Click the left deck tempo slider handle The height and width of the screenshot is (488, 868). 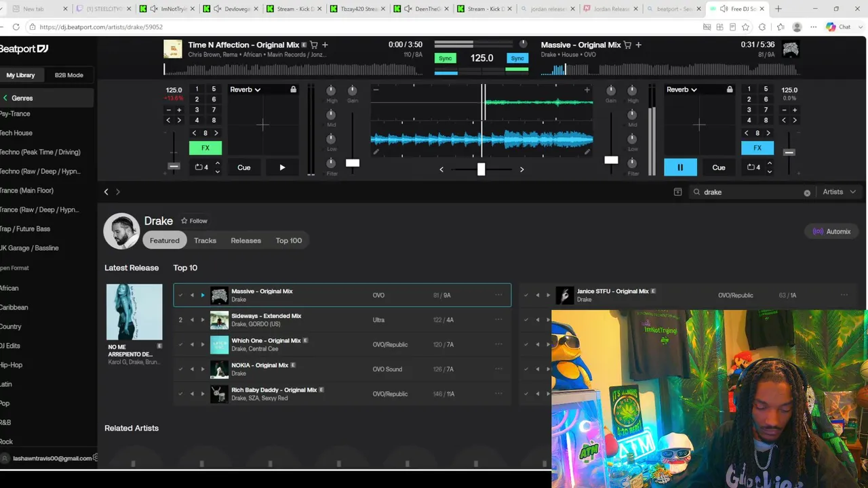174,166
